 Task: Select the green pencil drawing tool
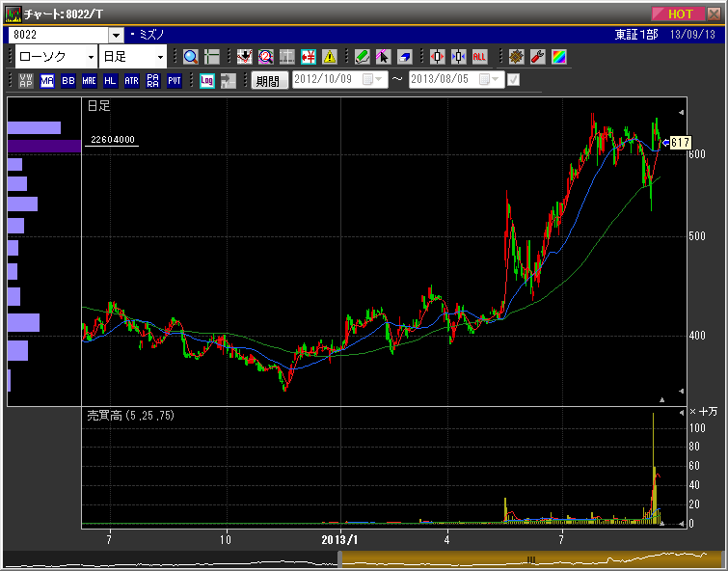click(x=363, y=57)
